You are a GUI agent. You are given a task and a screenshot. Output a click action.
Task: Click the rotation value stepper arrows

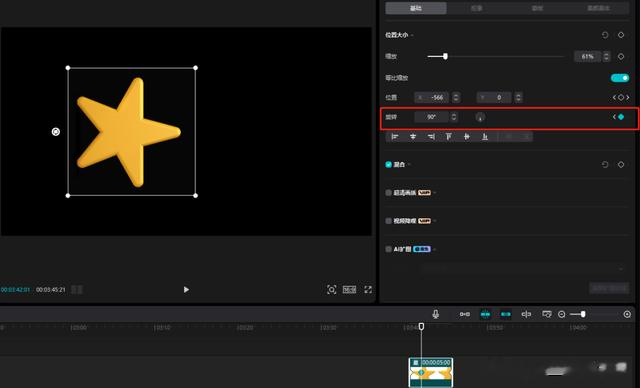coord(453,117)
